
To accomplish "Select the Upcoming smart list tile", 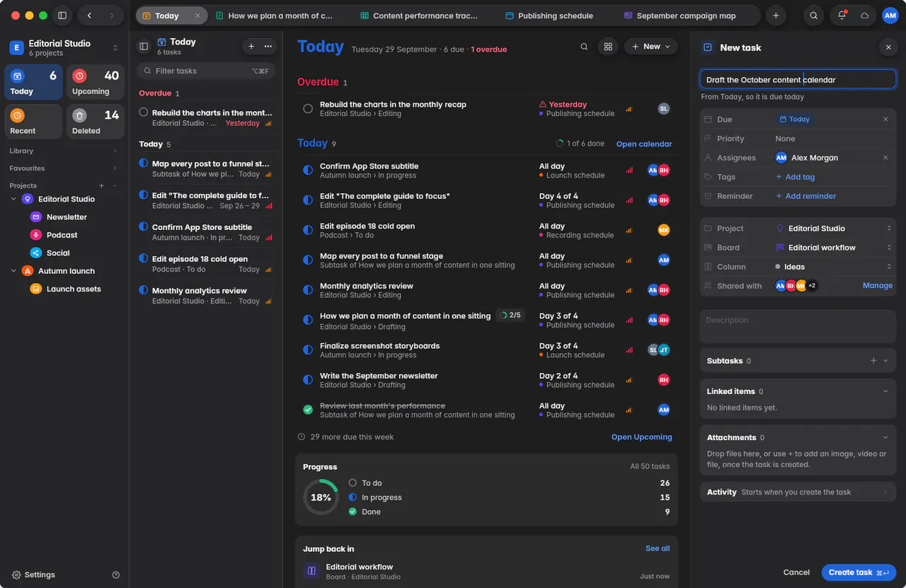I will (x=96, y=83).
